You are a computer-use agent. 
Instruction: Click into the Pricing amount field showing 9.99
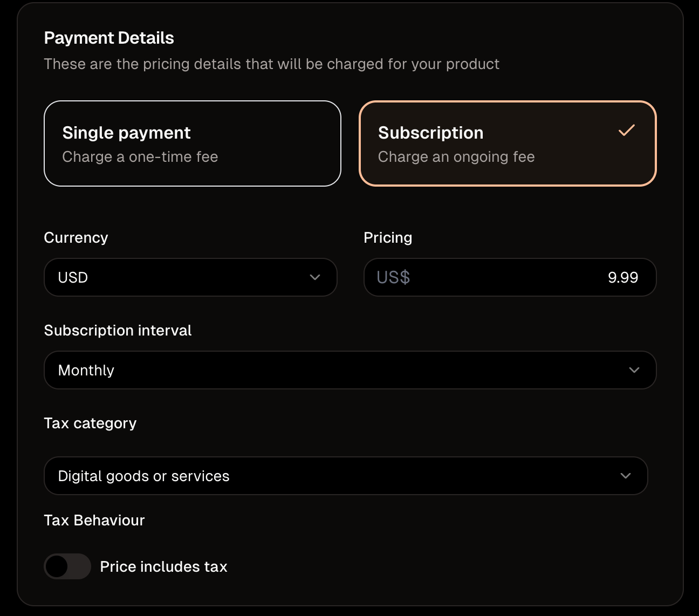click(x=510, y=277)
